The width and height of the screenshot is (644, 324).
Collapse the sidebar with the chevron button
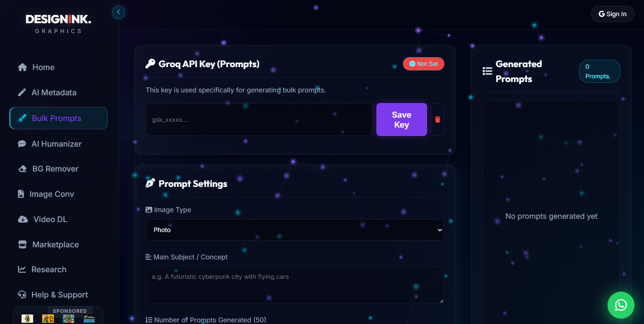click(118, 12)
